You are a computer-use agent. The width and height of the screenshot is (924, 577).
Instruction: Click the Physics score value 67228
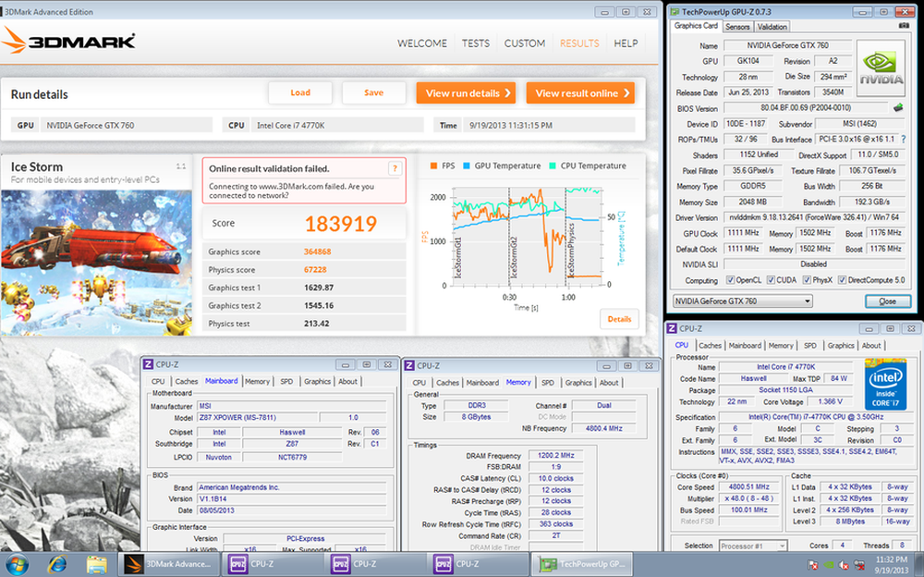point(315,270)
